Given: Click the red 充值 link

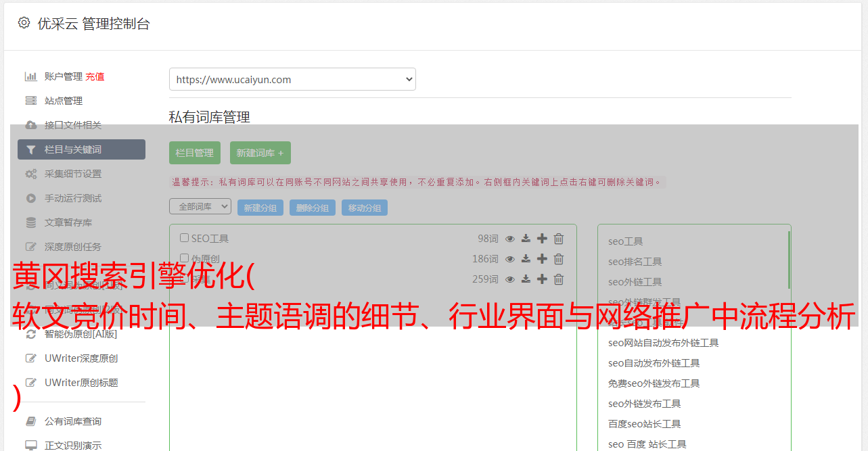Looking at the screenshot, I should coord(95,76).
